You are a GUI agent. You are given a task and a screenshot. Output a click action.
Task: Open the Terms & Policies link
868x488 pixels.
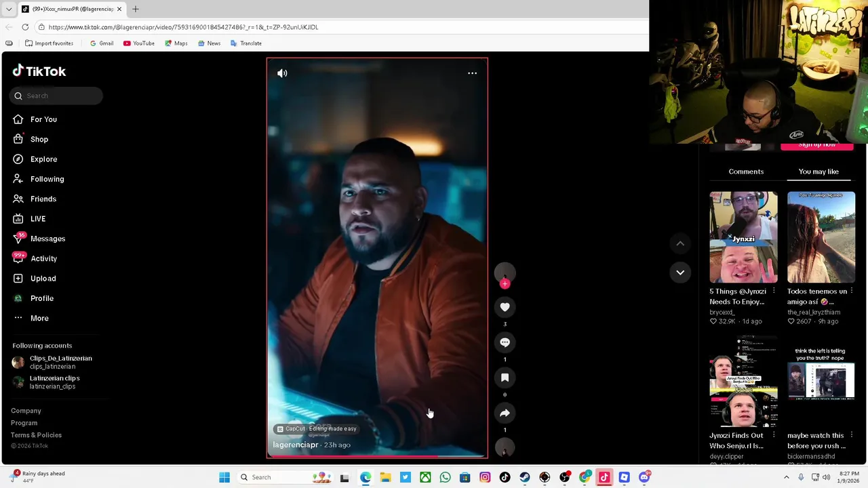point(36,435)
